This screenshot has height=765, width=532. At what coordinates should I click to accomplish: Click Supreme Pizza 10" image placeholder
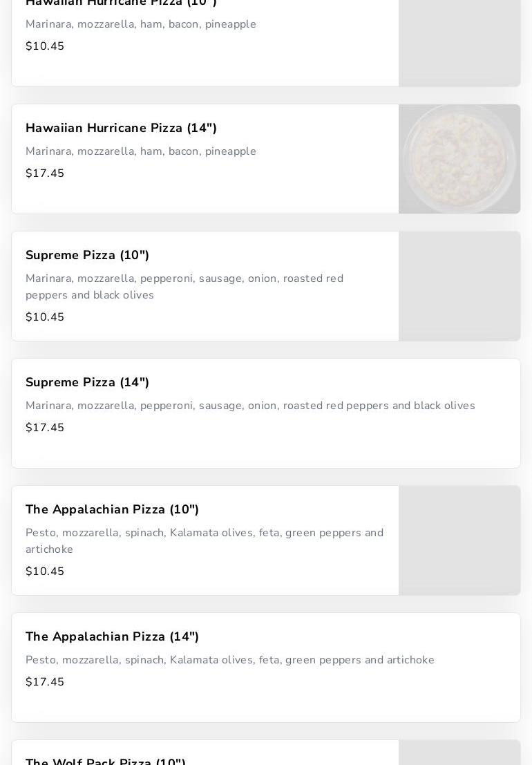click(459, 286)
